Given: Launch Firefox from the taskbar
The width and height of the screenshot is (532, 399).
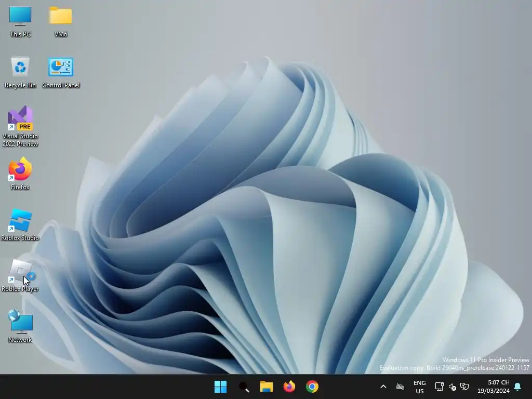Looking at the screenshot, I should [289, 387].
